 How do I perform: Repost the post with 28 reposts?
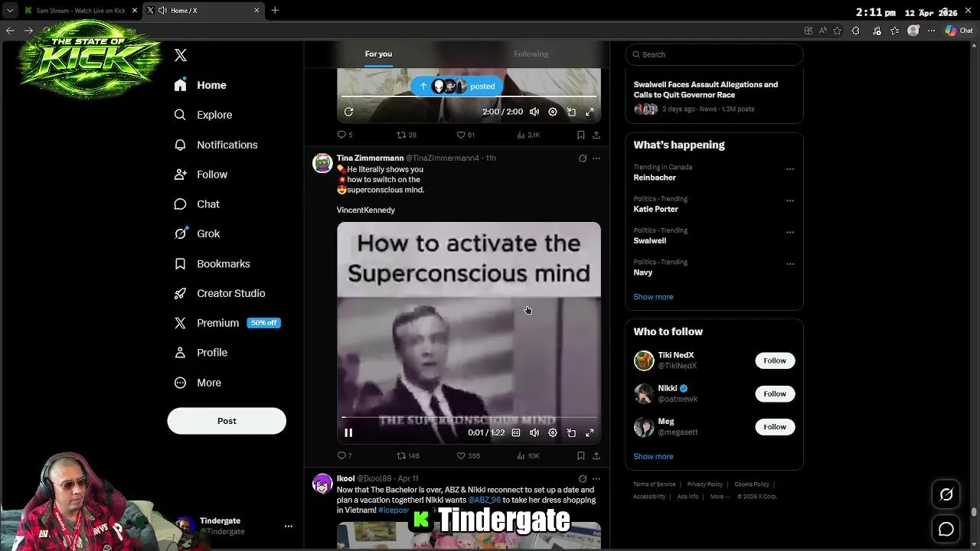click(x=406, y=135)
